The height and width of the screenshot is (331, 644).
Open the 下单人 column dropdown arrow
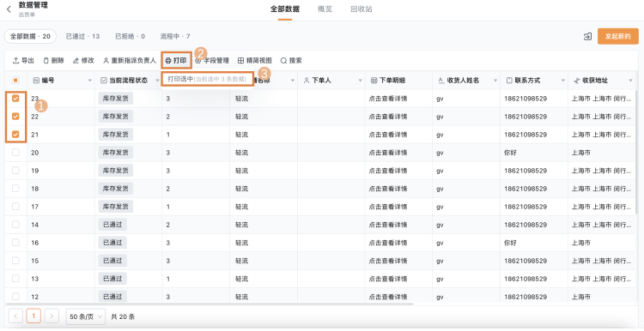click(x=360, y=81)
